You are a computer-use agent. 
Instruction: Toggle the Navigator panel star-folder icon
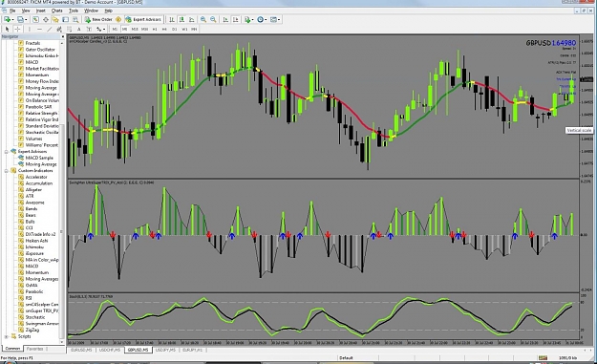pyautogui.click(x=55, y=19)
